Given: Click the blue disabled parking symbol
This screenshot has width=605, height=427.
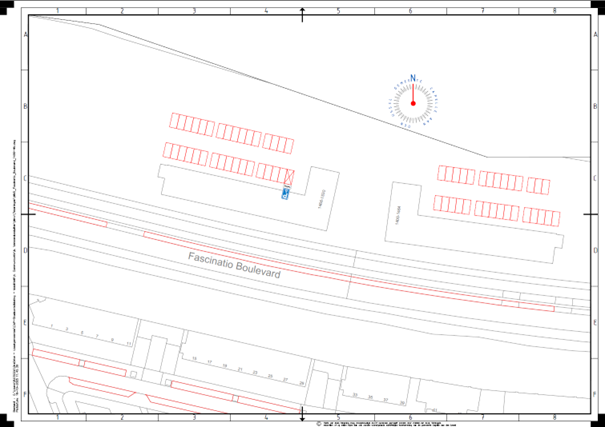Looking at the screenshot, I should pyautogui.click(x=286, y=193).
